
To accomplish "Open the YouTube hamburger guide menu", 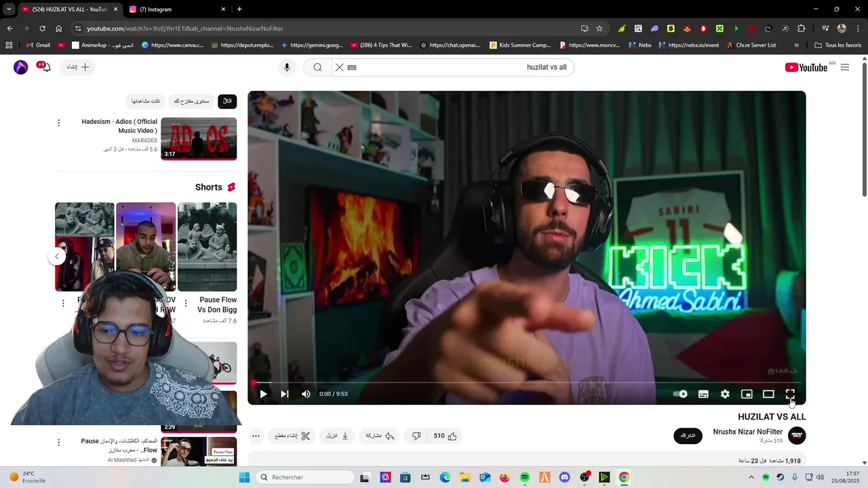I will [x=845, y=67].
